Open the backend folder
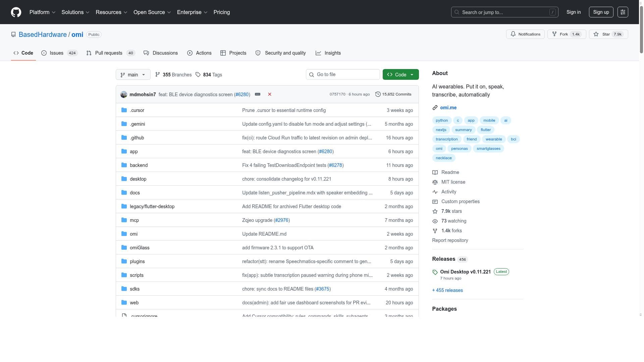644x362 pixels. [139, 165]
